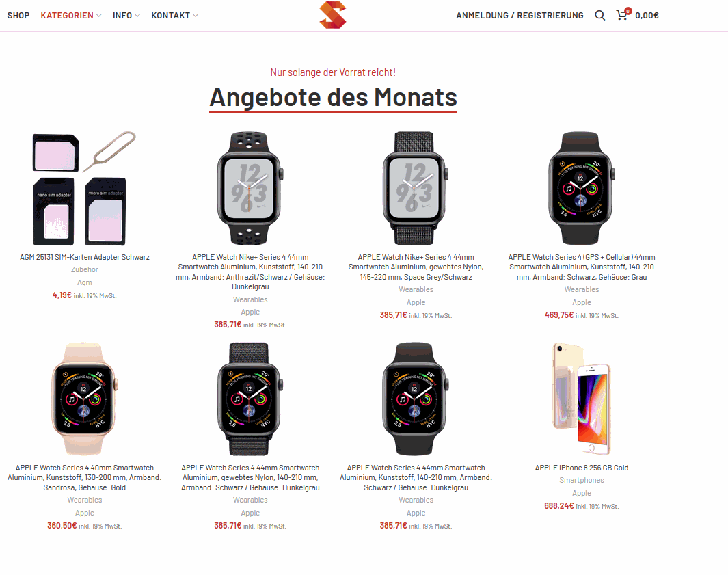Screen dimensions: 728x575
Task: Open the iPhone 8 Gold product image
Action: pyautogui.click(x=581, y=399)
